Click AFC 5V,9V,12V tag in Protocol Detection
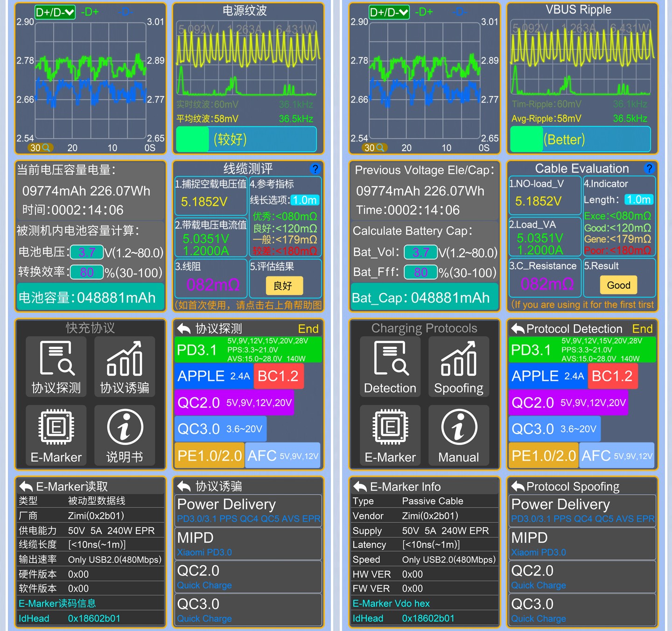 click(617, 456)
